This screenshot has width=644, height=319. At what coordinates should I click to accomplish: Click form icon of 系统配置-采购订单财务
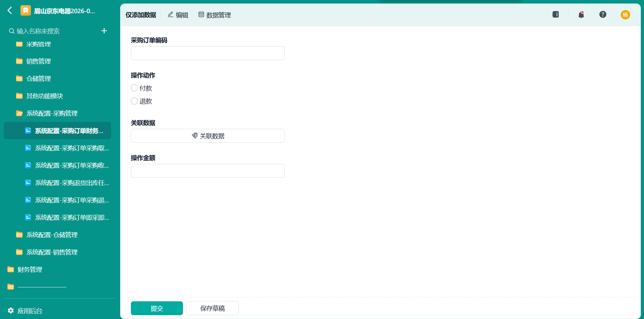pyautogui.click(x=28, y=131)
